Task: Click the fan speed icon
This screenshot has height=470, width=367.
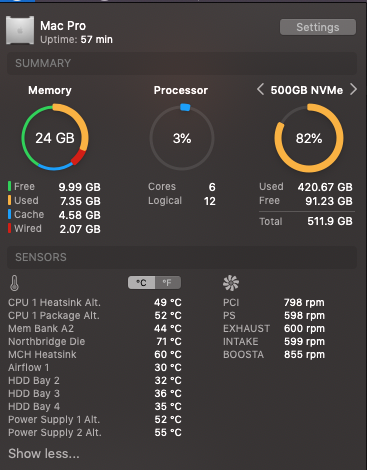Action: [231, 283]
